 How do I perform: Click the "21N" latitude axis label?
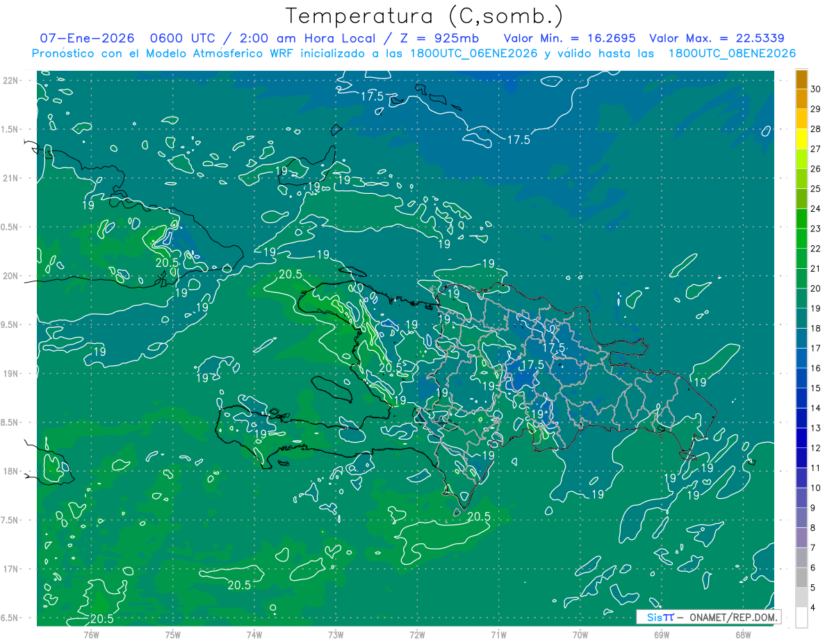(10, 179)
